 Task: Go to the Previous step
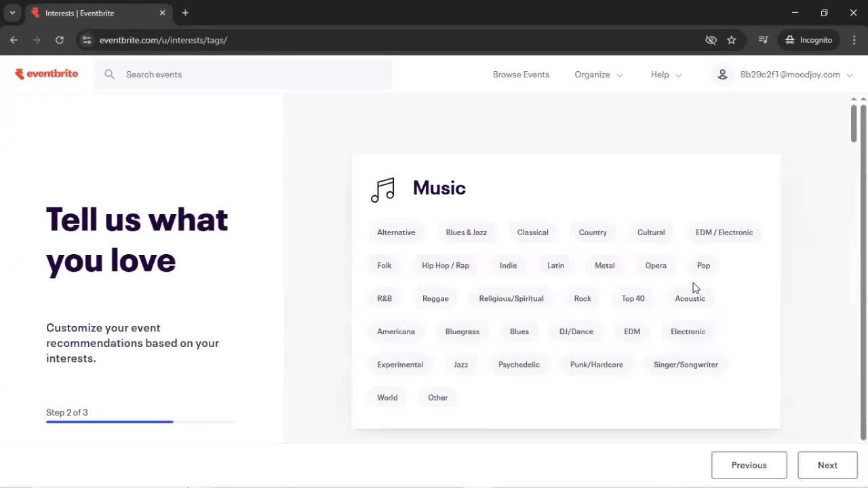click(x=749, y=465)
